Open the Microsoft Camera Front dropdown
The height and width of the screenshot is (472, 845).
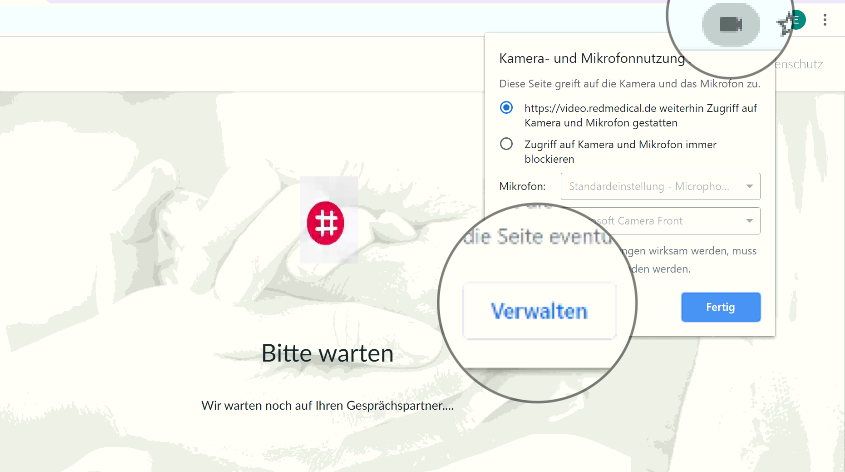(660, 220)
